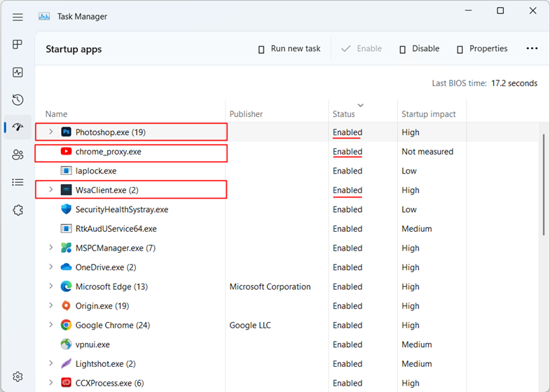Image resolution: width=550 pixels, height=392 pixels.
Task: Click Run new task button
Action: pyautogui.click(x=289, y=49)
